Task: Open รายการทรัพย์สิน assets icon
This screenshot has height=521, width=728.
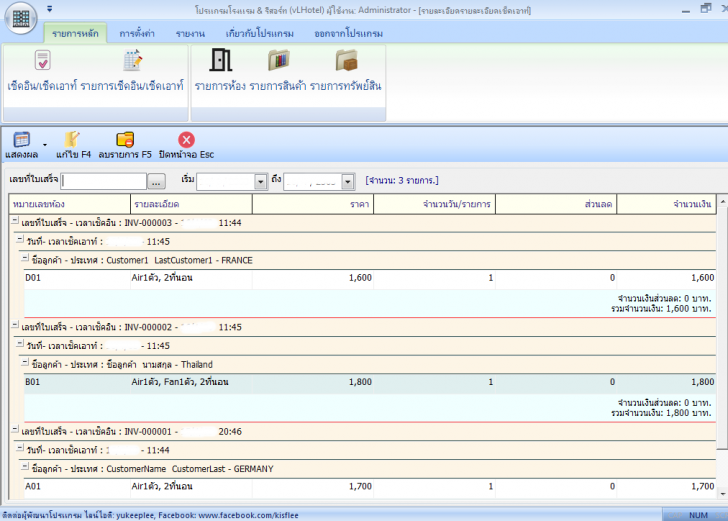Action: click(x=346, y=61)
